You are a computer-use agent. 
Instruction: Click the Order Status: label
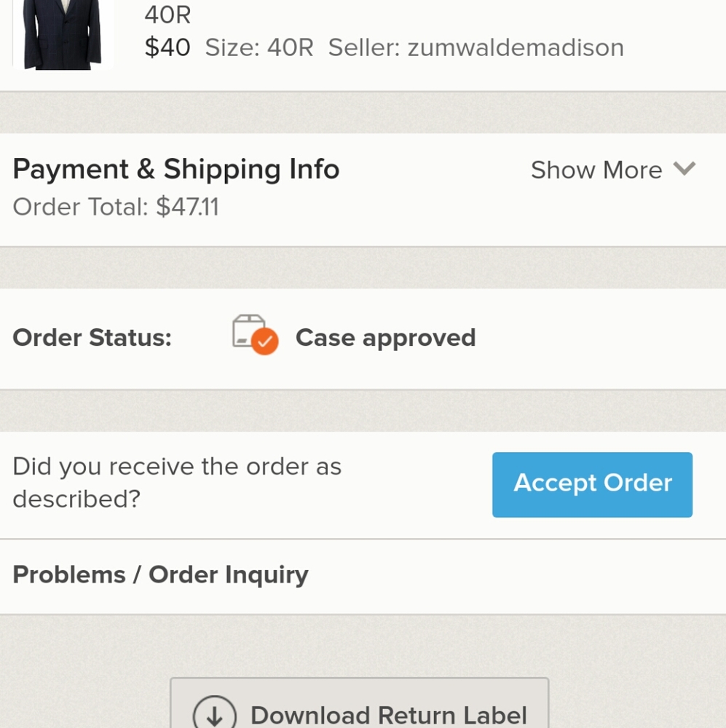[x=92, y=338]
